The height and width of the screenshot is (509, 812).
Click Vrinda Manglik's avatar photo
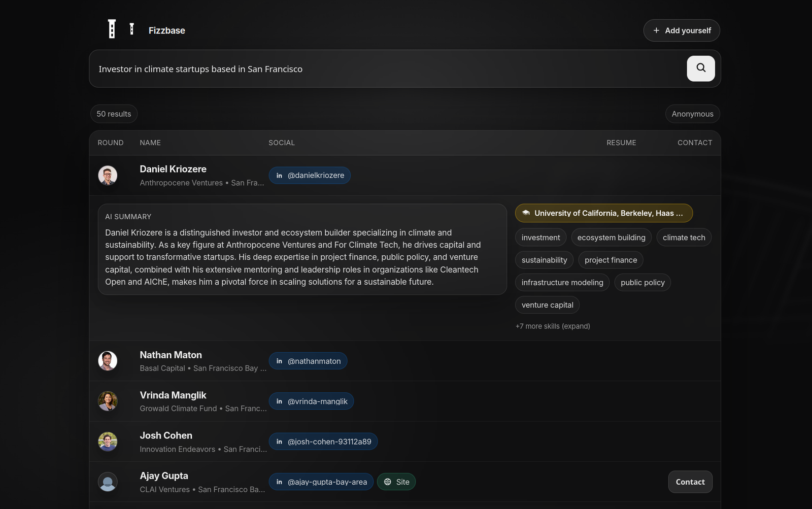tap(108, 401)
